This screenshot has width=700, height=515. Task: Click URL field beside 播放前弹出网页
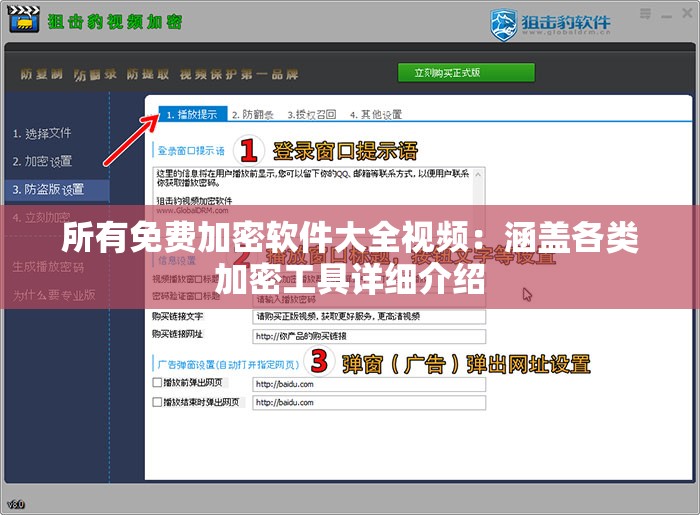[x=369, y=384]
